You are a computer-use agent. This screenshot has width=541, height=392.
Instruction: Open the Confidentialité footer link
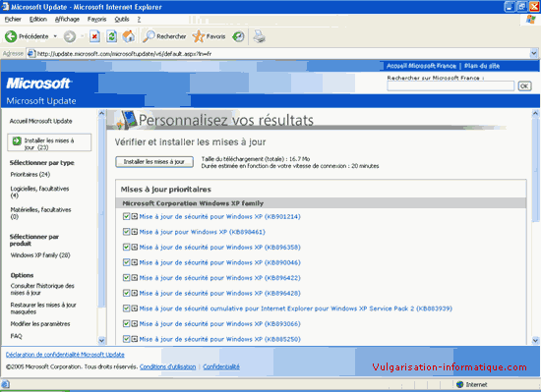coord(221,366)
